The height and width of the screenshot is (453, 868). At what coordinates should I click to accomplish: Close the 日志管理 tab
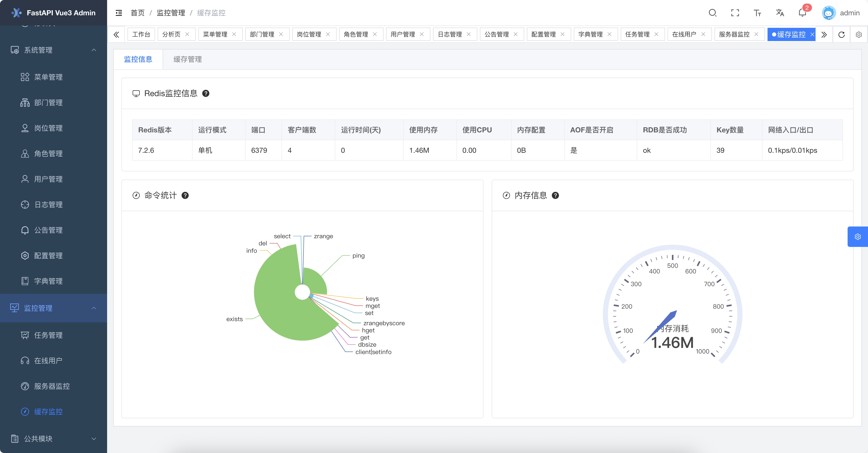469,34
